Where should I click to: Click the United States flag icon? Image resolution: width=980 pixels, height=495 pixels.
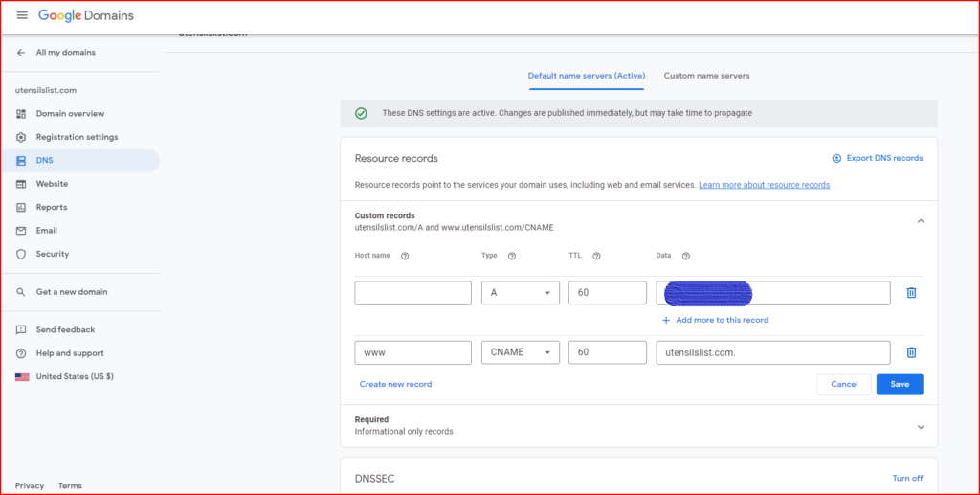click(x=22, y=377)
